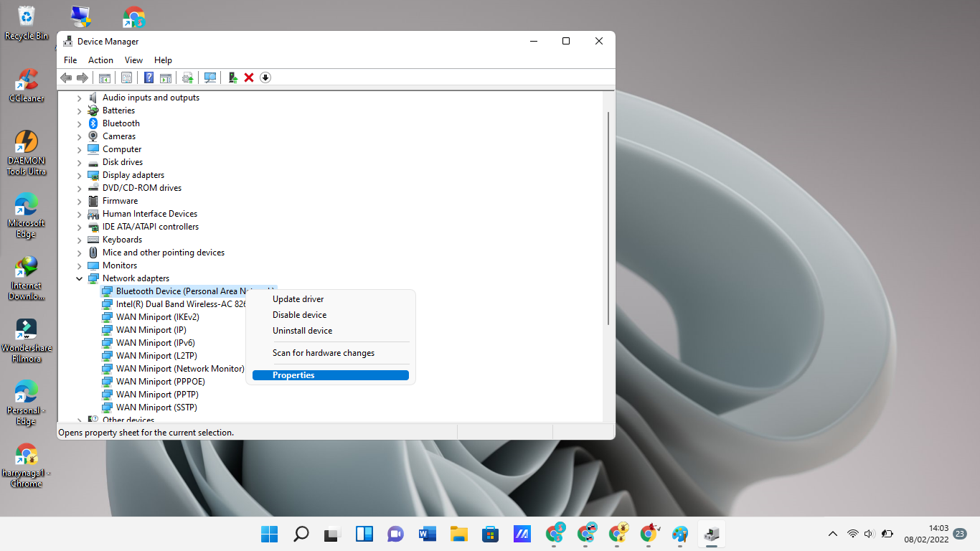Click the gear document with green arrow toolbar icon
Image resolution: width=980 pixels, height=551 pixels.
(188, 77)
